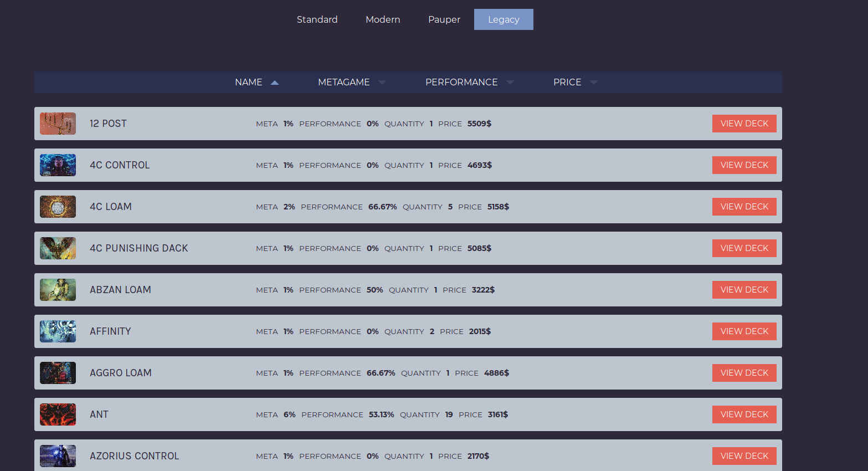Open the ANT deck thumbnail
The width and height of the screenshot is (868, 471).
coord(58,414)
